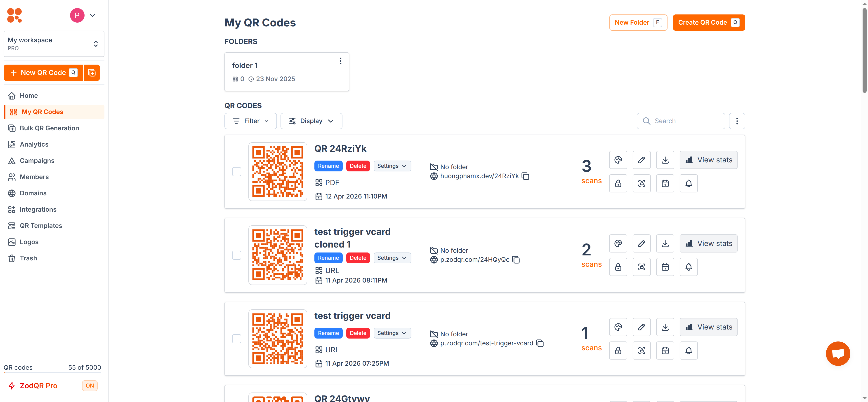Open Bulk QR Generation page
Screen dimensions: 868x402
[x=54, y=128]
